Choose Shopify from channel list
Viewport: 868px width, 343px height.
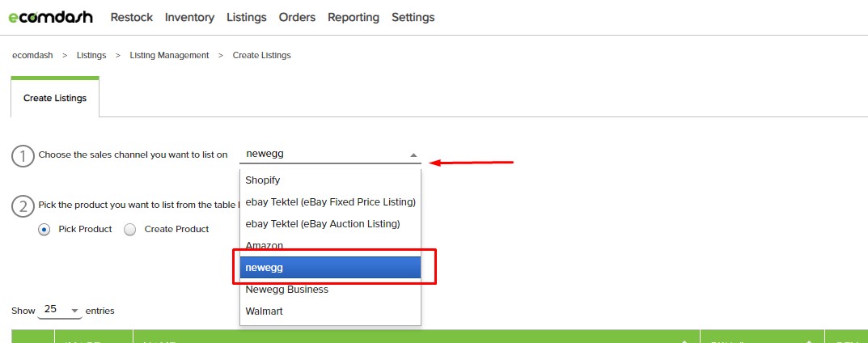click(x=262, y=180)
